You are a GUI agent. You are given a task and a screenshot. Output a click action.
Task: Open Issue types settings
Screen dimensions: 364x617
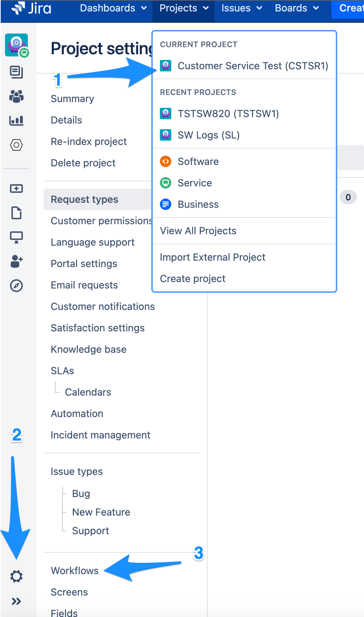point(76,471)
